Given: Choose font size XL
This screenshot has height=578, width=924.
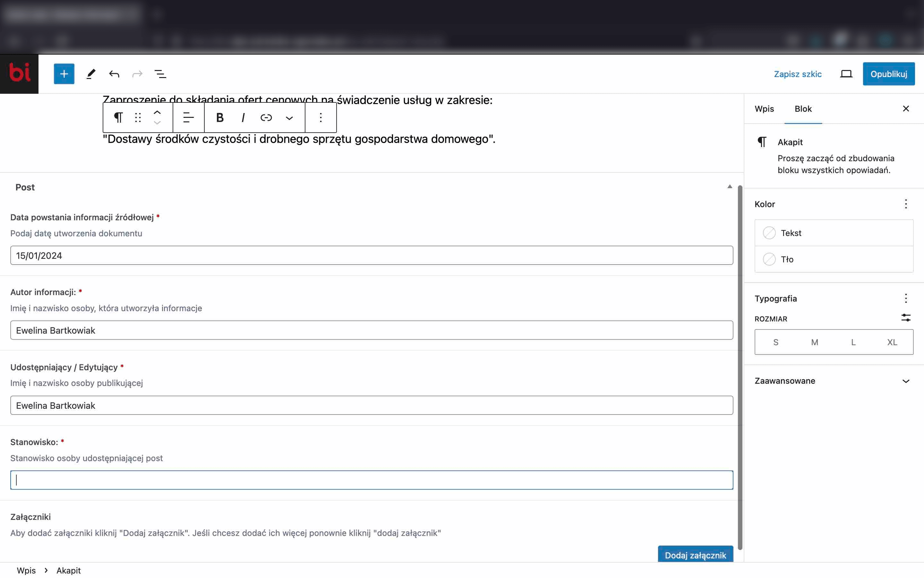Looking at the screenshot, I should [892, 342].
